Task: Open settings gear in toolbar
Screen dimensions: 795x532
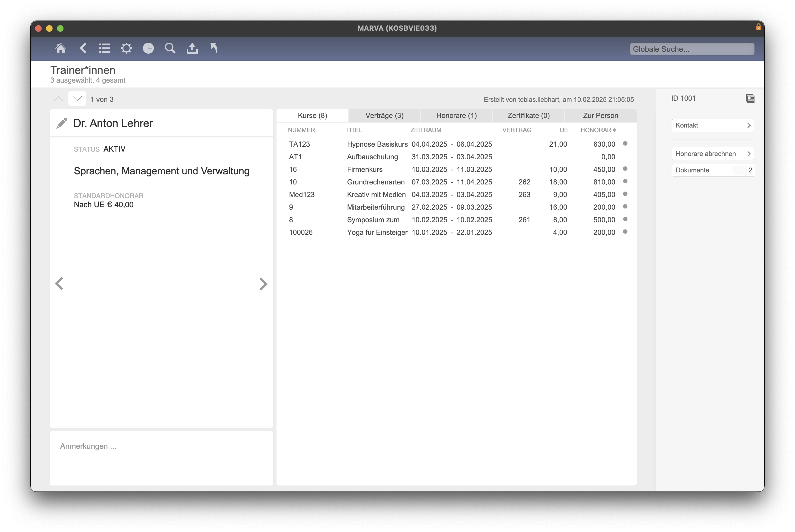Action: click(126, 48)
